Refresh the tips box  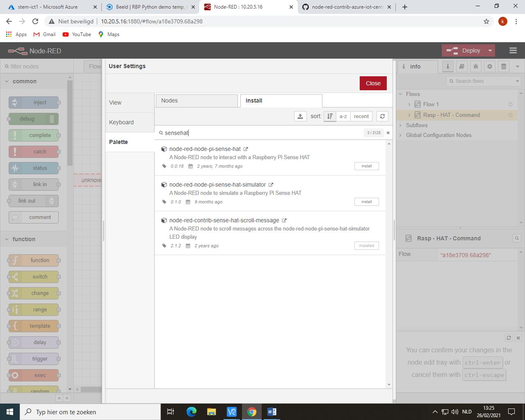[509, 338]
